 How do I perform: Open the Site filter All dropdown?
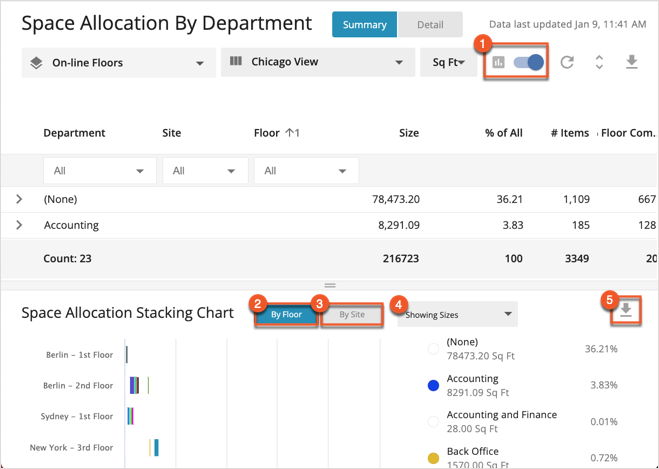(205, 171)
